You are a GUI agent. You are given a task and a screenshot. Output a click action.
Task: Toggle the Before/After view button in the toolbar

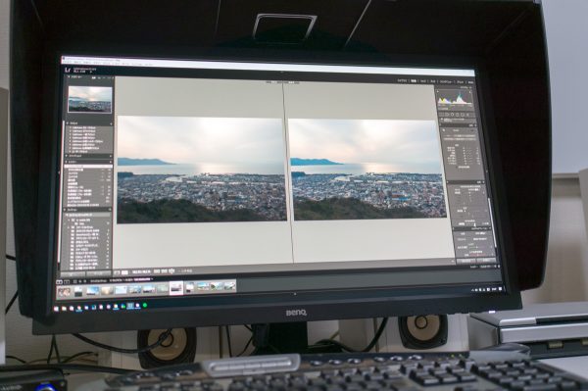coord(124,272)
